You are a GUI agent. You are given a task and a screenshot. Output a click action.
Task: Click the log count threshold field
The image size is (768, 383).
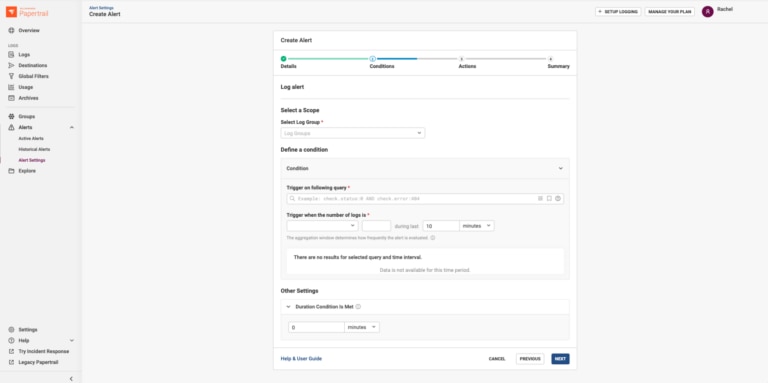pos(376,226)
